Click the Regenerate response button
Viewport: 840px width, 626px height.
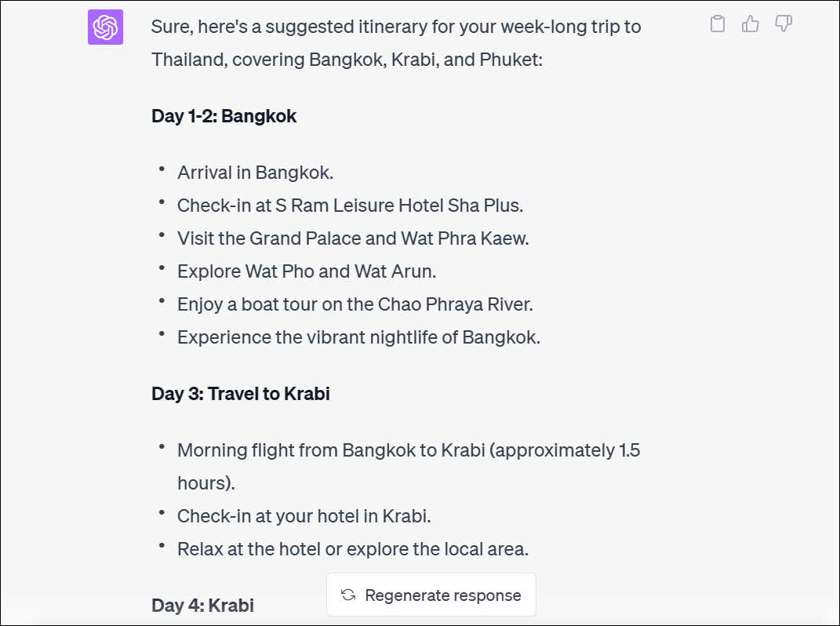(431, 595)
